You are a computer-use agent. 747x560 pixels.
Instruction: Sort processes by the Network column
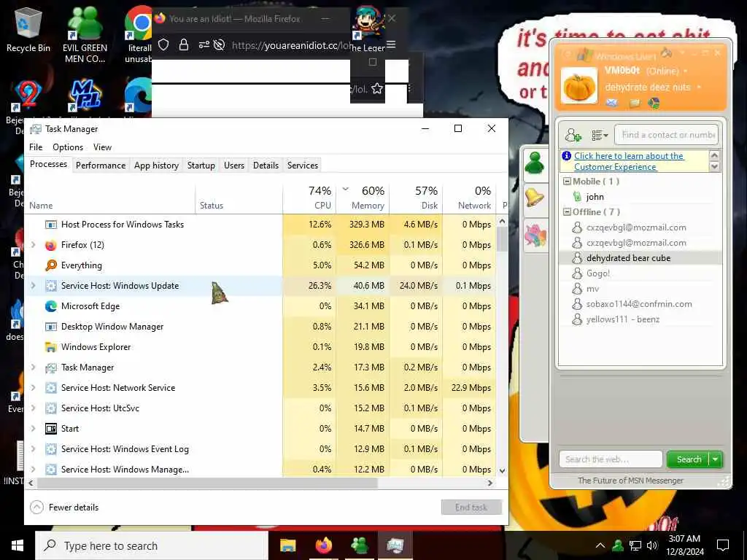pyautogui.click(x=469, y=198)
